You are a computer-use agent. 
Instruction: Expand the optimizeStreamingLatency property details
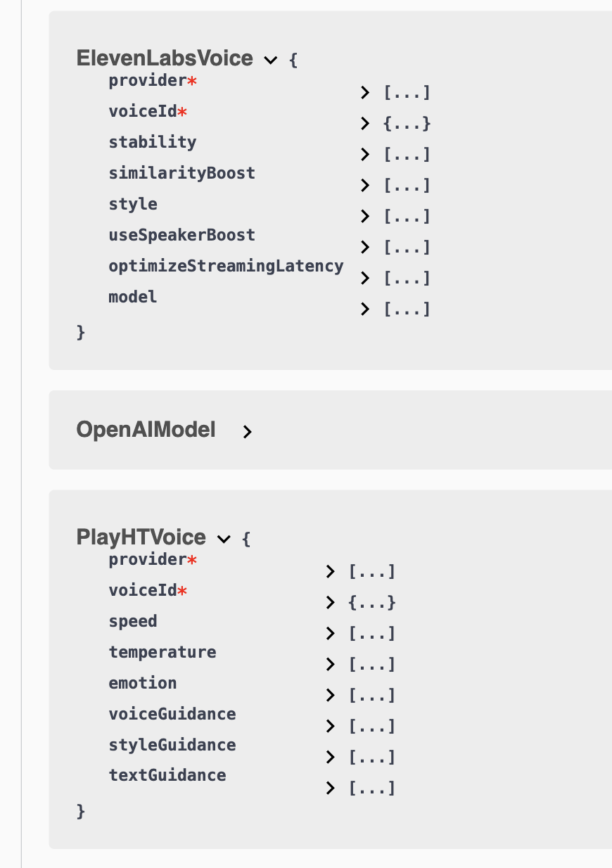click(x=365, y=278)
